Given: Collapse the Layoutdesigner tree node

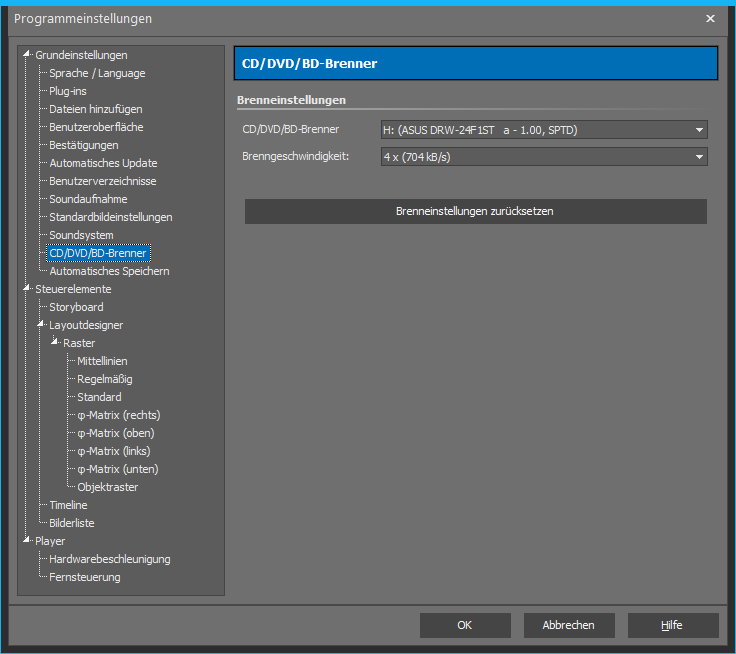Looking at the screenshot, I should pyautogui.click(x=42, y=324).
